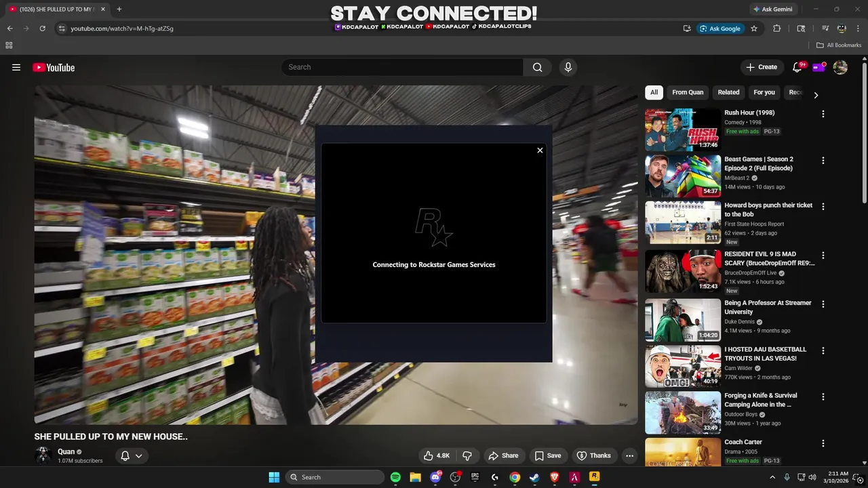
Task: Open options menu for Being A Professor video
Action: click(823, 304)
